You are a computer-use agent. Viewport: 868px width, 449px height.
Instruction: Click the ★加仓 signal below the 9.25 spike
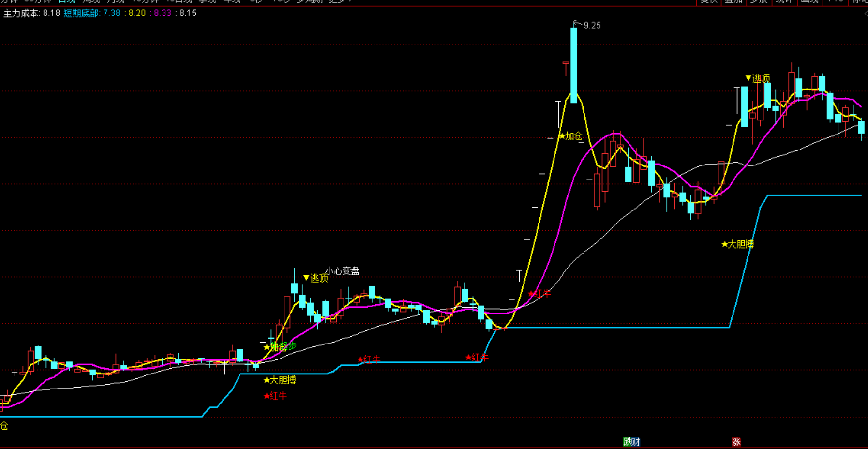[570, 136]
